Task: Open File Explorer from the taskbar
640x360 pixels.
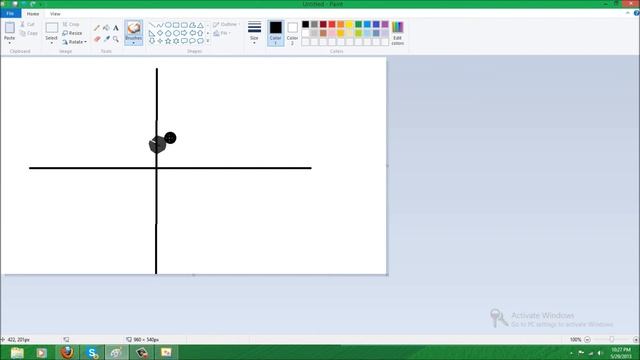Action: pyautogui.click(x=17, y=352)
